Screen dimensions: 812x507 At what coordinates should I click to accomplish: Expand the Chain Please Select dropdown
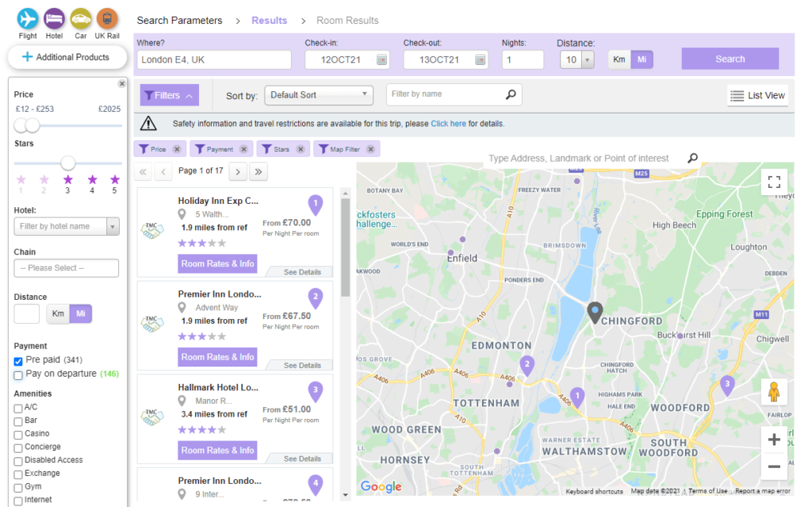(x=66, y=268)
